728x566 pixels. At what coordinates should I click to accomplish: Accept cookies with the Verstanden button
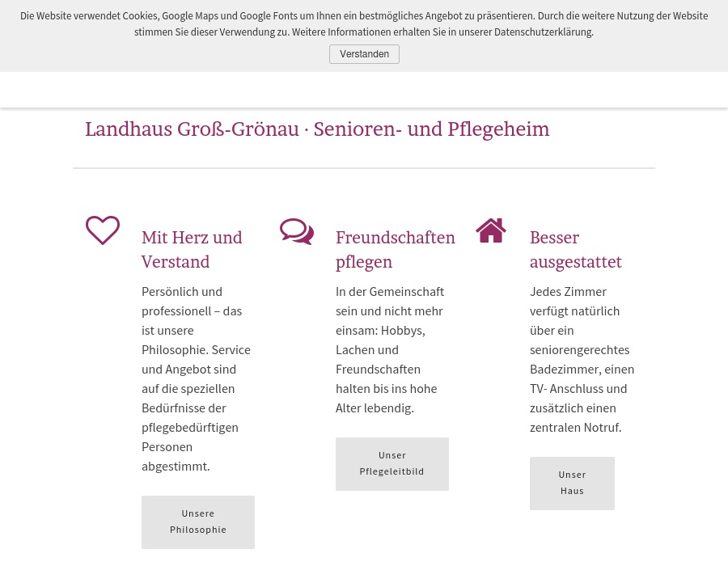tap(364, 54)
